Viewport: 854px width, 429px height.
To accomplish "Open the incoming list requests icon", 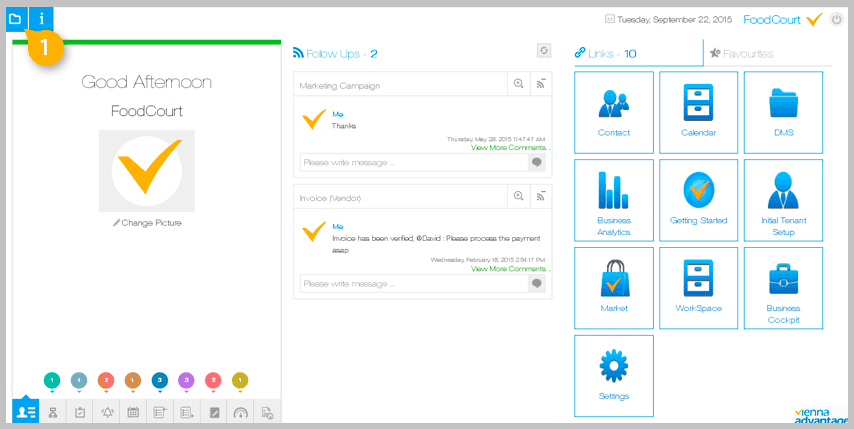I will point(160,412).
